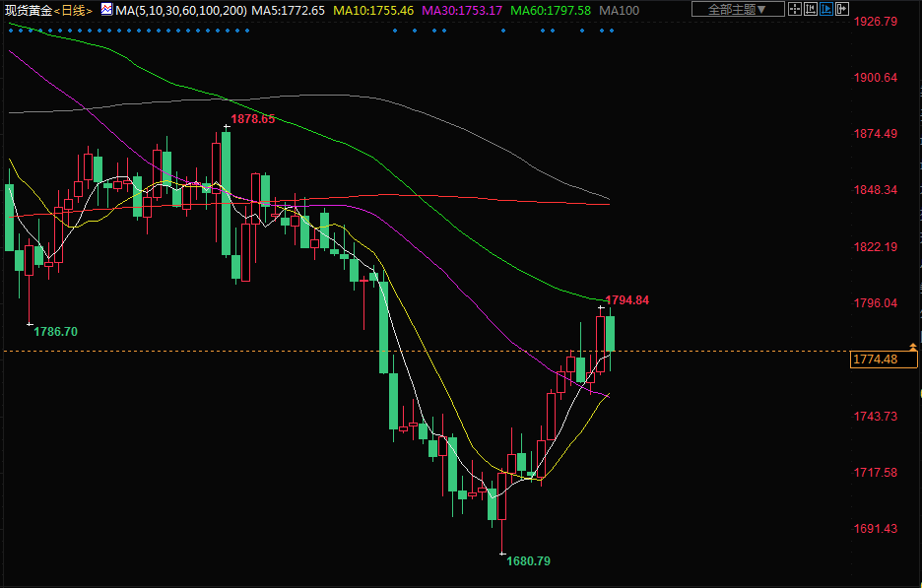
Task: Toggle the yellow MA10 line label
Action: click(x=373, y=10)
